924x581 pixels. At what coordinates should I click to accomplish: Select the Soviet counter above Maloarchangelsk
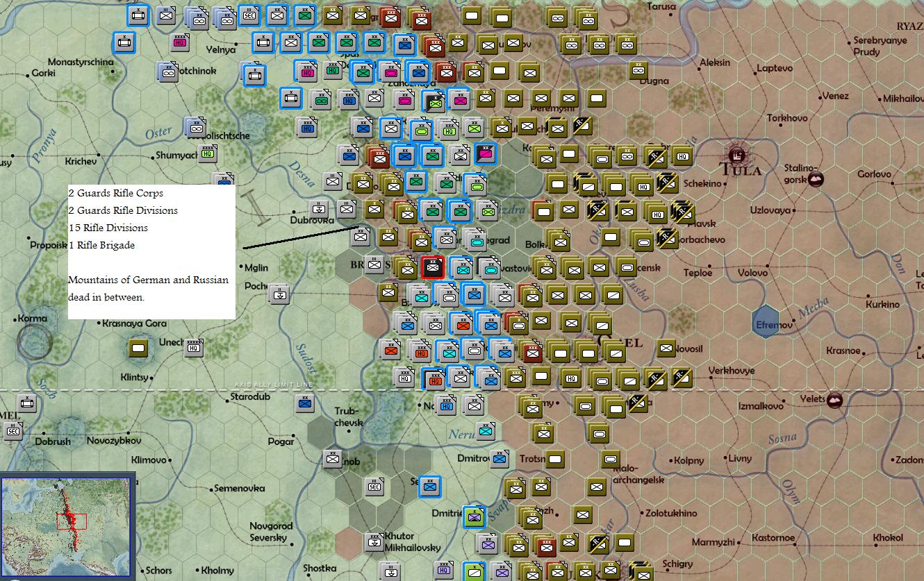coord(611,459)
